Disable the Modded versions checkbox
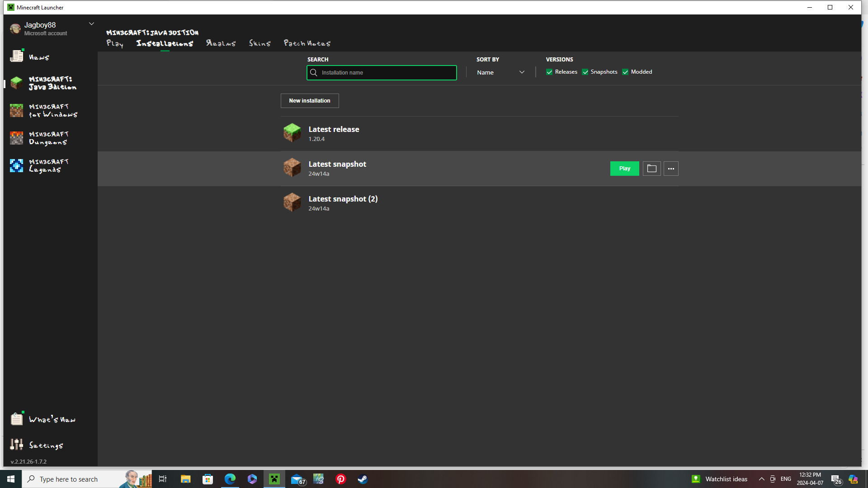The image size is (868, 488). [625, 72]
